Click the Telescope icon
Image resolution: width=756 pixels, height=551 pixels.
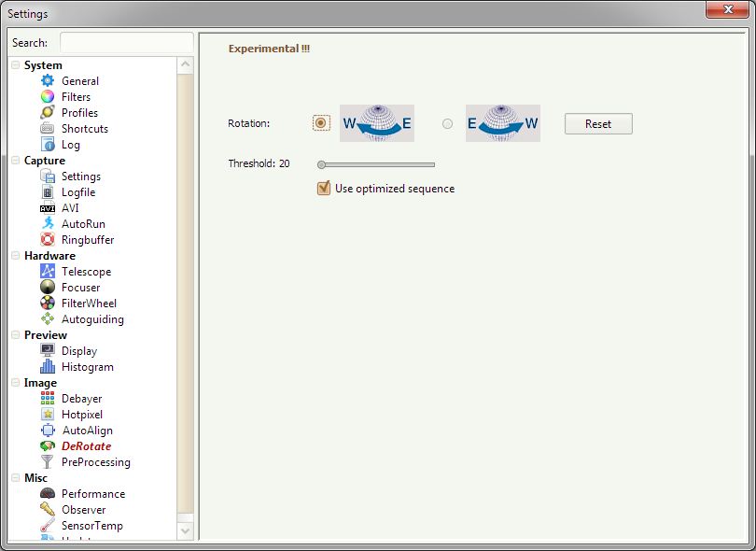48,271
